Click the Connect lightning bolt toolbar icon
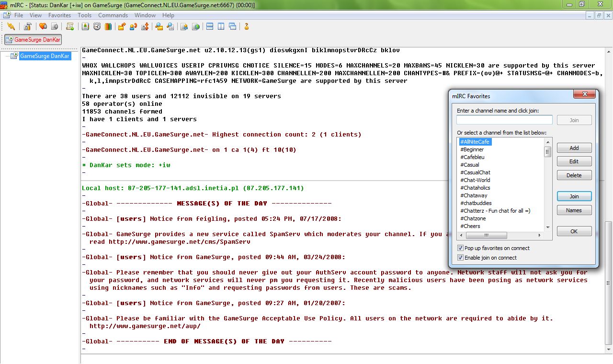Screen dimensions: 613x364 tap(11, 26)
